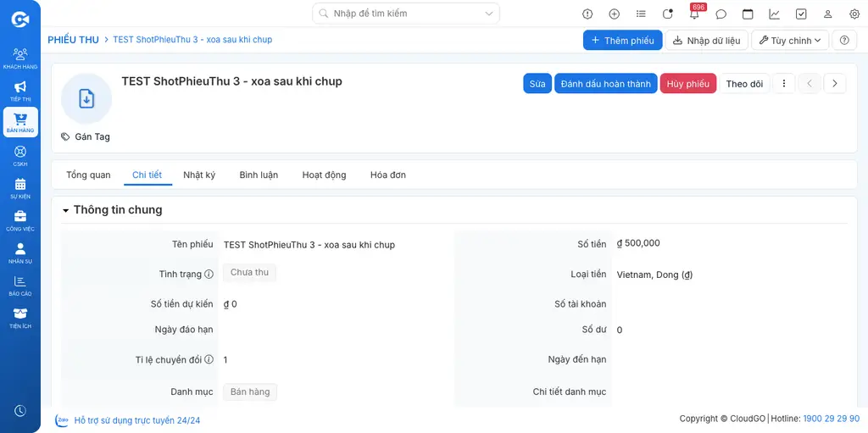Click the circled plus quick-create icon
The image size is (868, 433).
coord(614,14)
